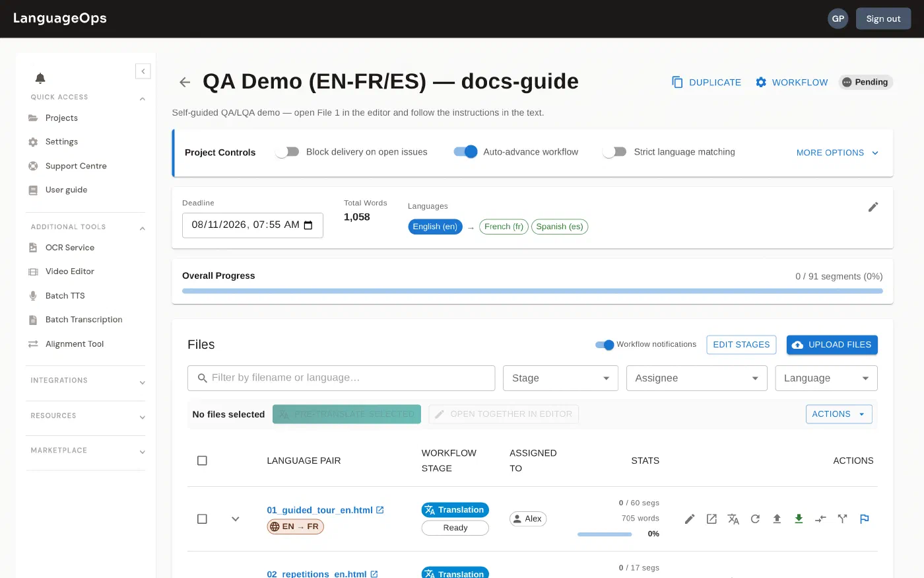Click the blue flag icon for 01_guided_tour_en.html
The height and width of the screenshot is (578, 924).
[x=864, y=519]
